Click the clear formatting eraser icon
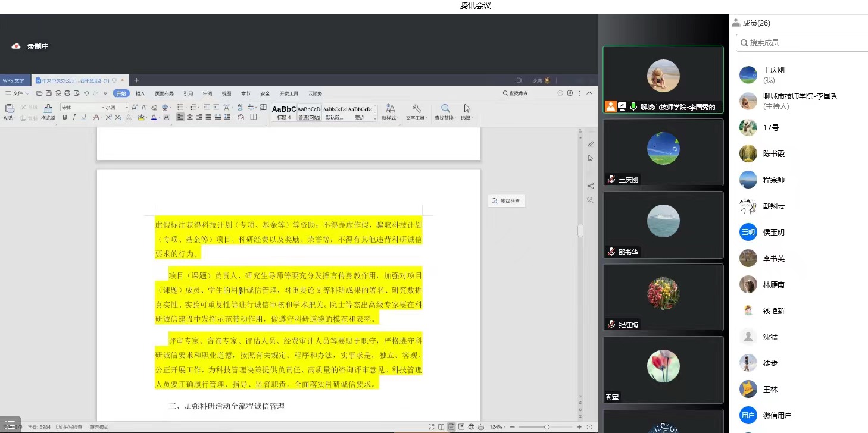 click(154, 108)
